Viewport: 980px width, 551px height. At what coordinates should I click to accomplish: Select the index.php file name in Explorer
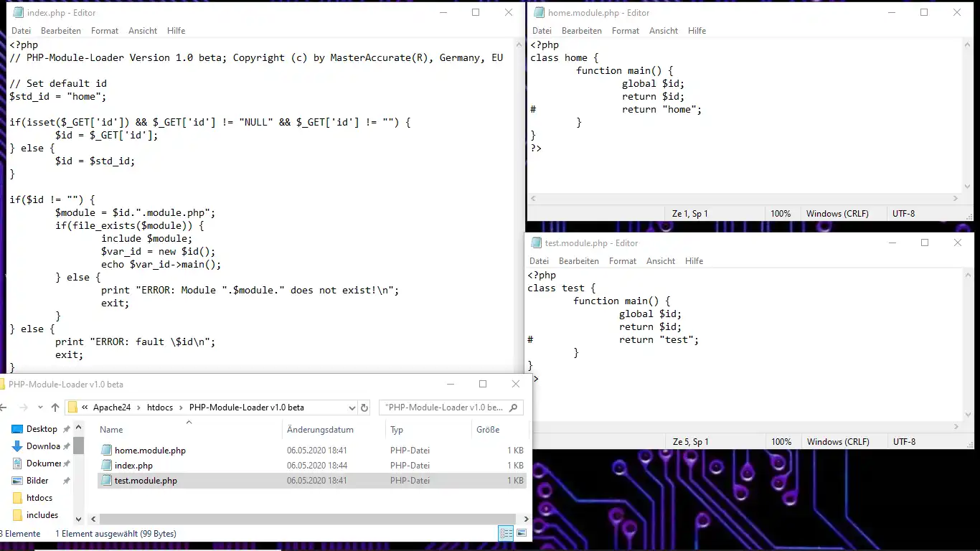tap(133, 466)
